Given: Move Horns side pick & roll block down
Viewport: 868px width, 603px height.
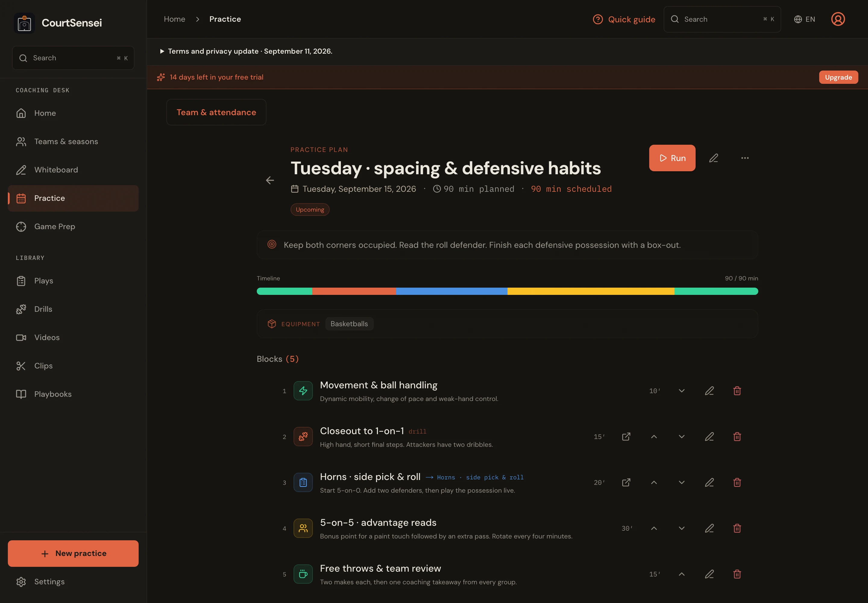Looking at the screenshot, I should click(681, 482).
